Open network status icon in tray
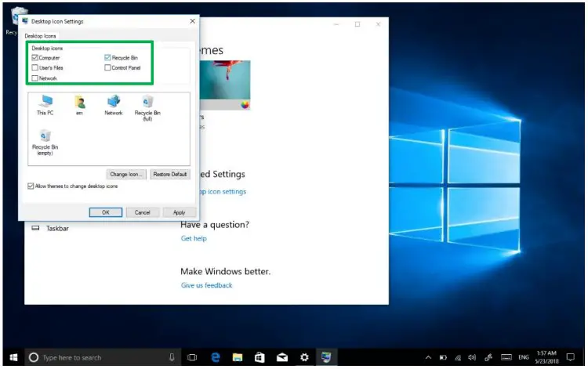588x369 pixels. click(458, 357)
